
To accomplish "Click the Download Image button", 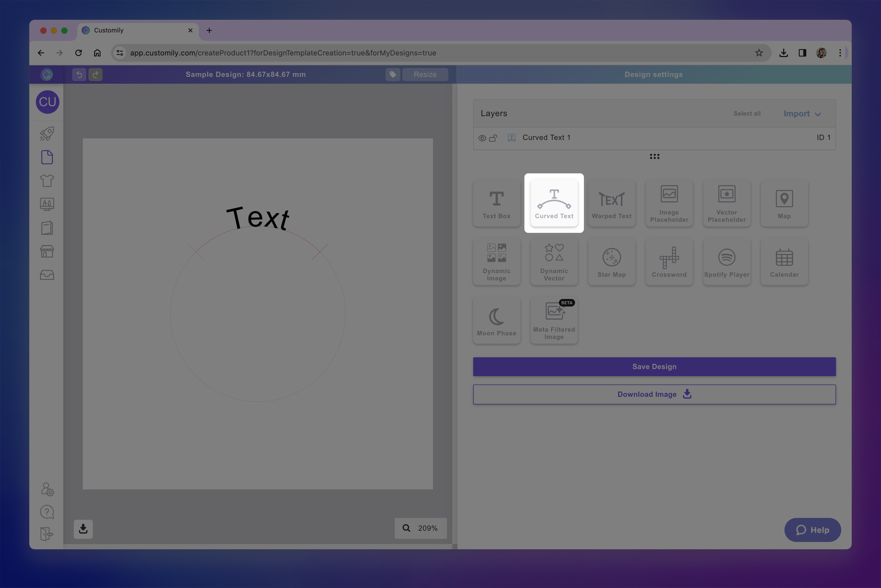I will [654, 394].
